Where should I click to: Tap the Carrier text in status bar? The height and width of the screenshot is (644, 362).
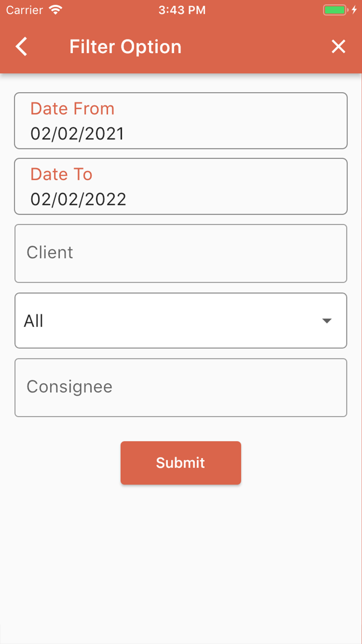(x=24, y=10)
